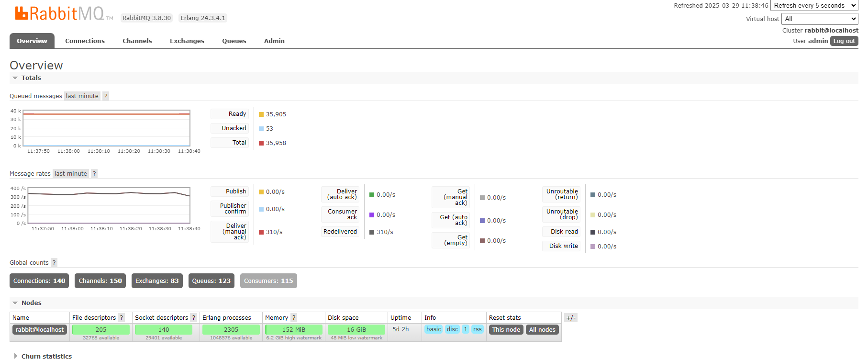Screen dimensions: 868x360
Task: Click Disk write lavender swatch
Action: [593, 247]
